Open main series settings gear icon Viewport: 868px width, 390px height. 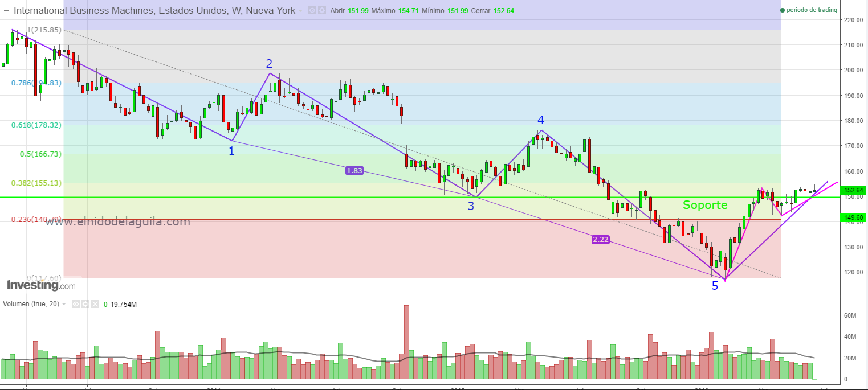[322, 10]
